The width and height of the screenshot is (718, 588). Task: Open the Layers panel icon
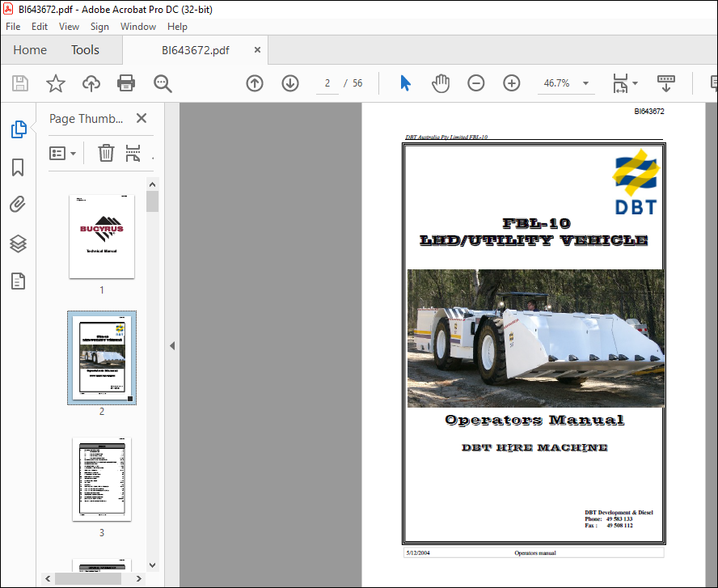[x=18, y=243]
